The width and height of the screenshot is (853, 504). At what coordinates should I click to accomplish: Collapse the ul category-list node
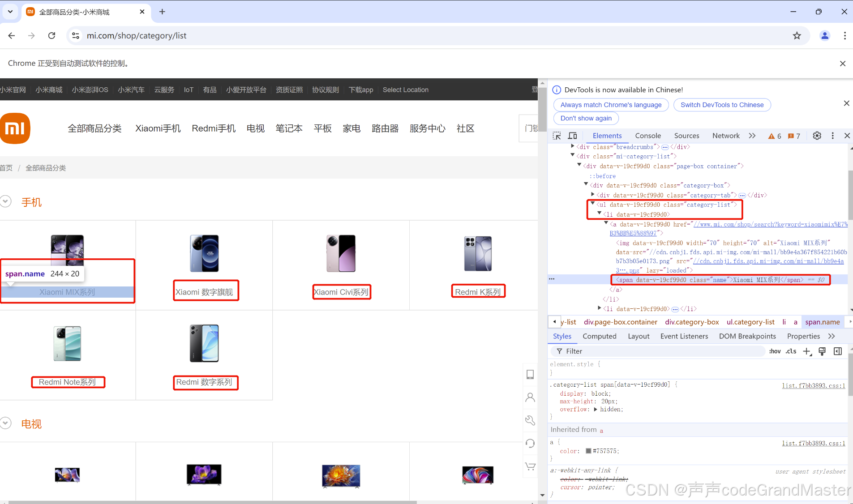coord(593,204)
